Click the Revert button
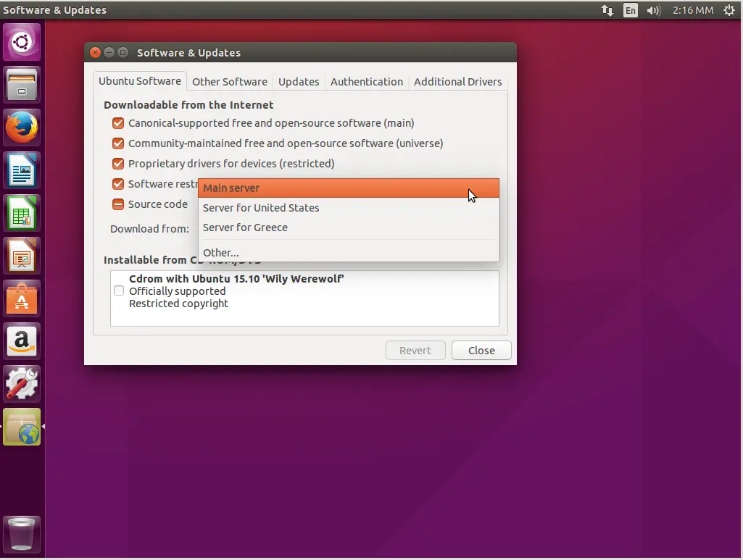 pos(415,351)
